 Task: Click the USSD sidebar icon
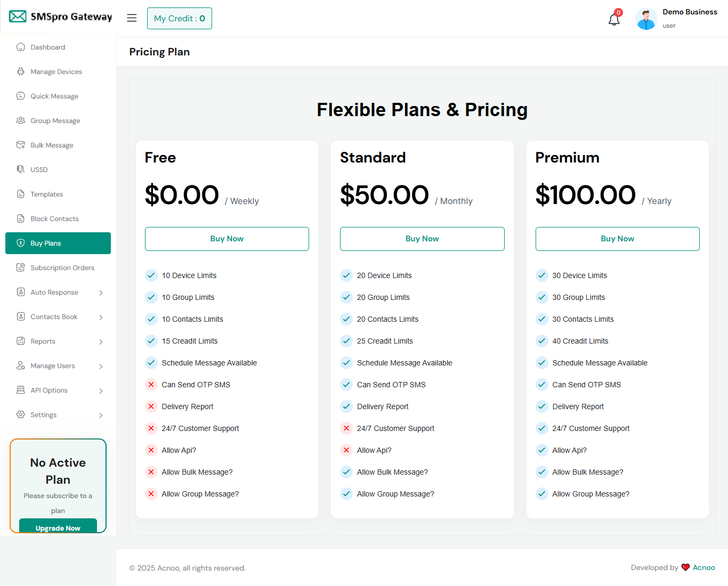pos(21,169)
